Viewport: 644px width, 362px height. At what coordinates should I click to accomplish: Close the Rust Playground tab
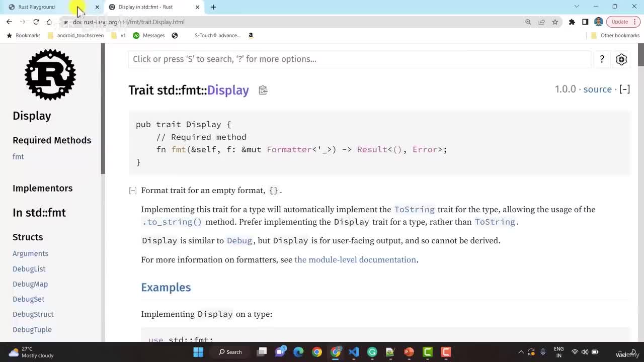tap(97, 7)
